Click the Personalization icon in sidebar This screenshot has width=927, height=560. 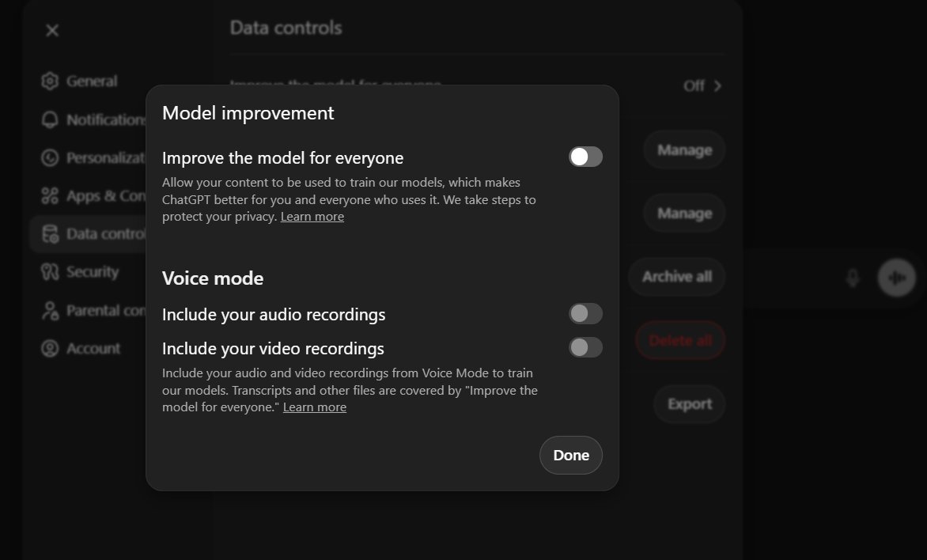(x=51, y=158)
